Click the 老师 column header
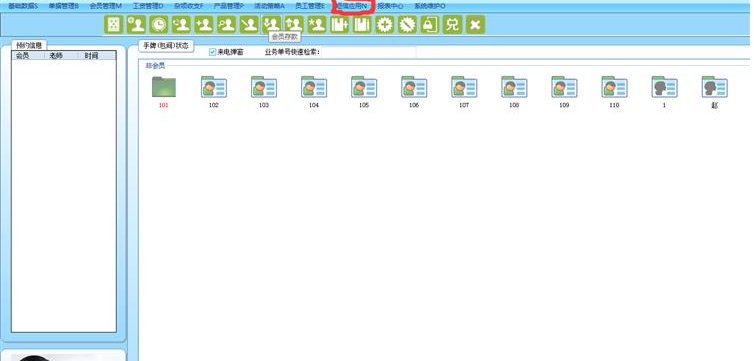 56,56
